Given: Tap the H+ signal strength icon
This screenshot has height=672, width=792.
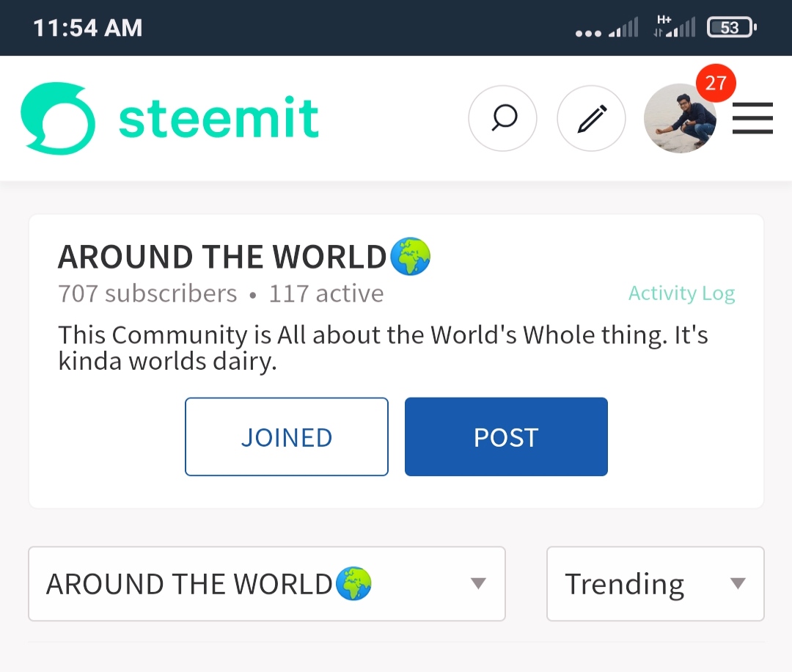Looking at the screenshot, I should coord(674,27).
